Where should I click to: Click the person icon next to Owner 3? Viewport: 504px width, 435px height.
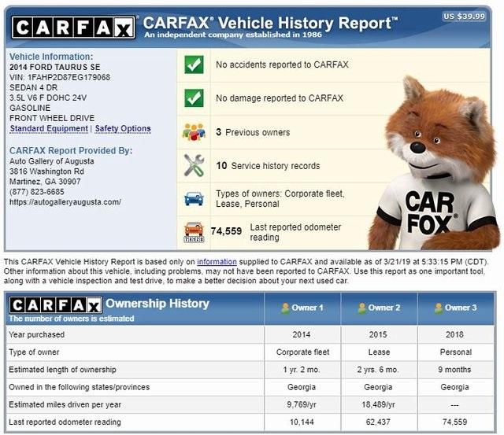coord(439,308)
